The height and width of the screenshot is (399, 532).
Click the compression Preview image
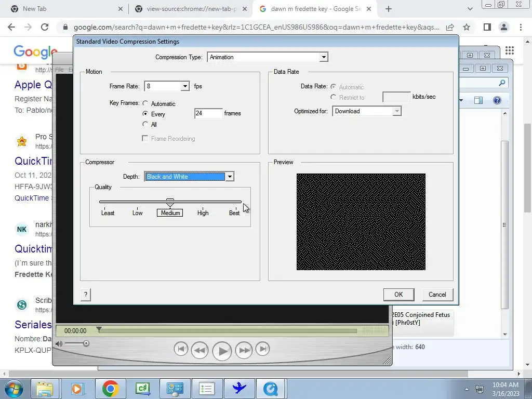361,222
